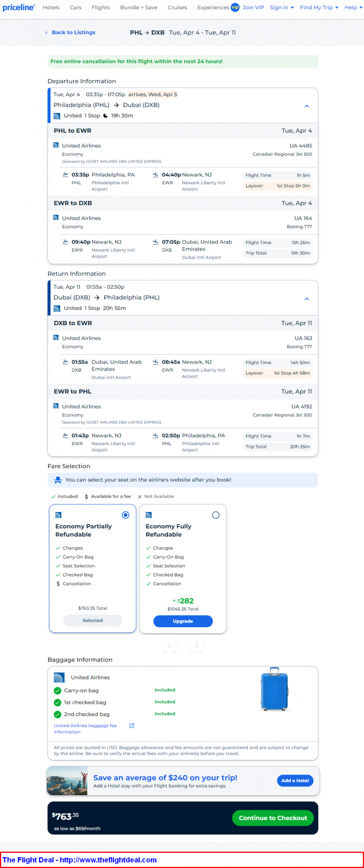Screen dimensions: 364x868
Task: Click United logo in DXB to EWR segment
Action: pos(56,338)
